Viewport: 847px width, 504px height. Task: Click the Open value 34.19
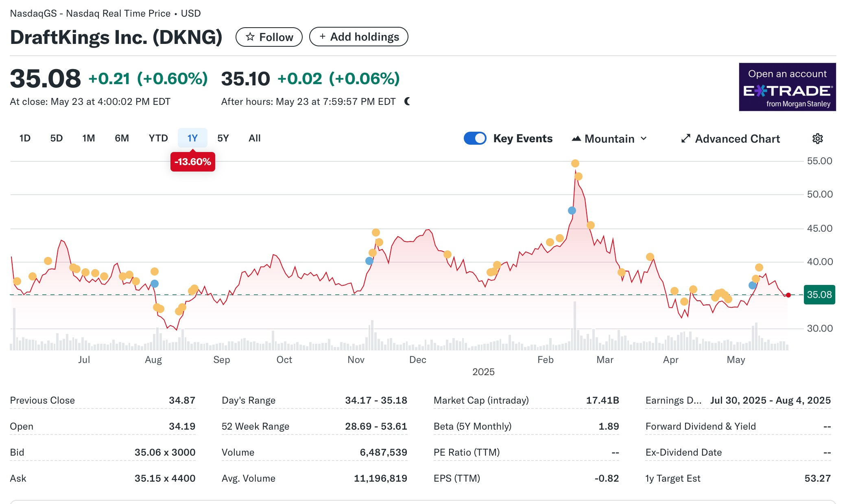pyautogui.click(x=182, y=426)
